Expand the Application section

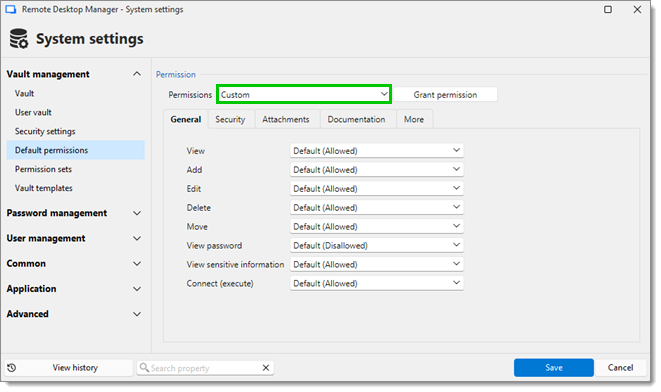pos(137,289)
